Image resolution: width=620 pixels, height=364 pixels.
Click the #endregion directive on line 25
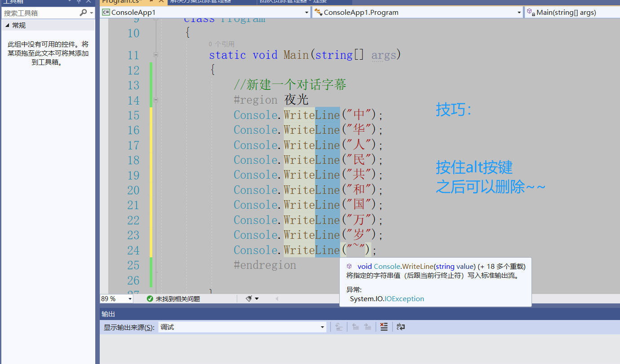[265, 265]
